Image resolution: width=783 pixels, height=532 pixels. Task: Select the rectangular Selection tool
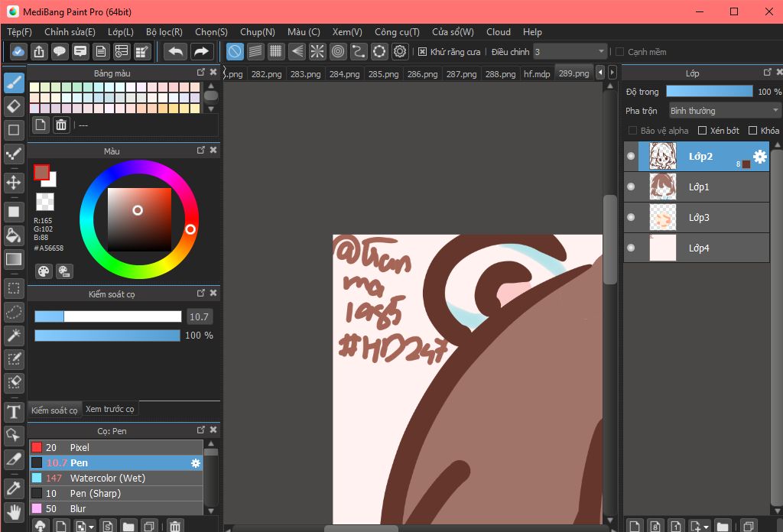click(14, 288)
